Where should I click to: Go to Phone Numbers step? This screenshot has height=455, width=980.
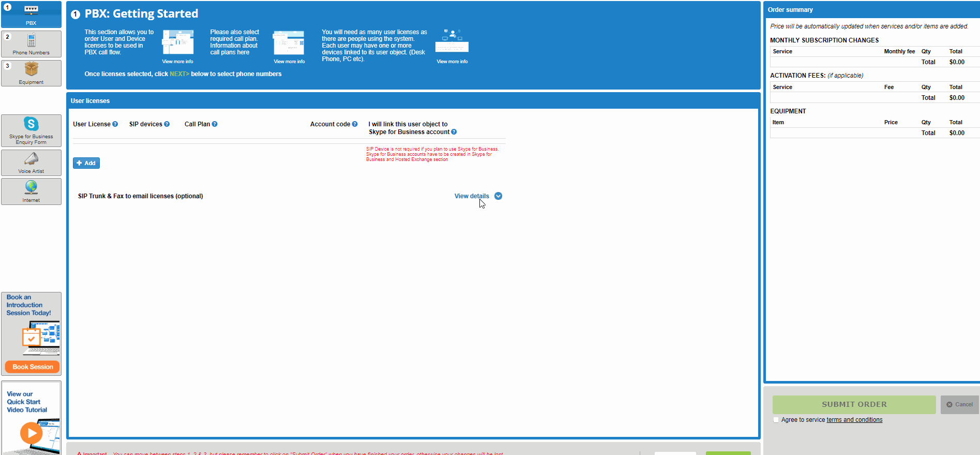pos(31,44)
